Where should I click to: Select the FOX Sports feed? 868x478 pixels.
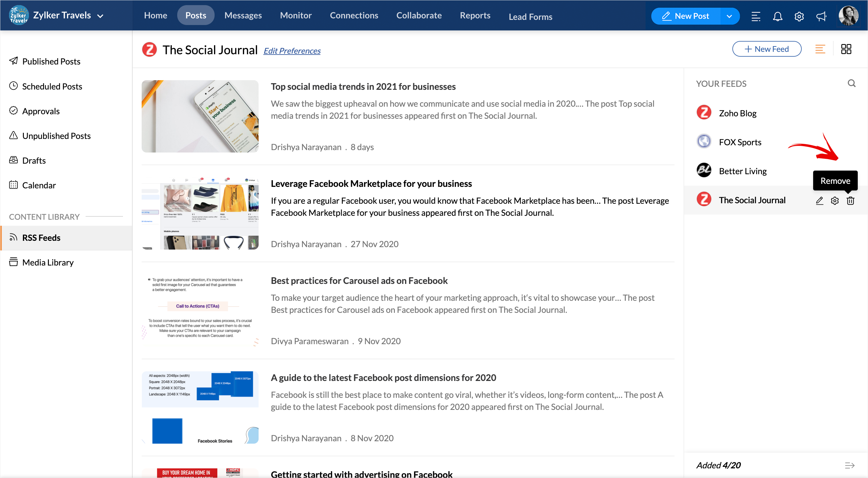pos(740,142)
